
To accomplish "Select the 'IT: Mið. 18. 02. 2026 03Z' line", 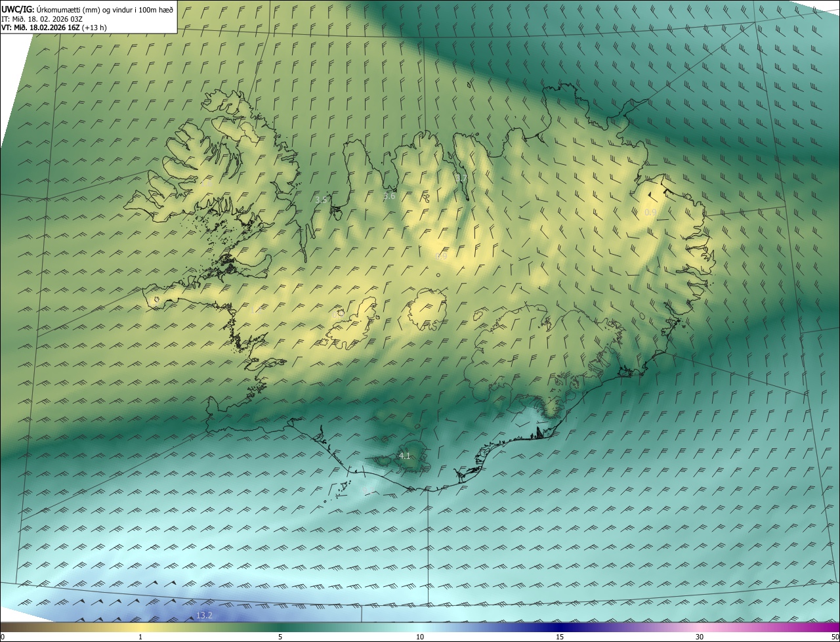I will pyautogui.click(x=42, y=18).
